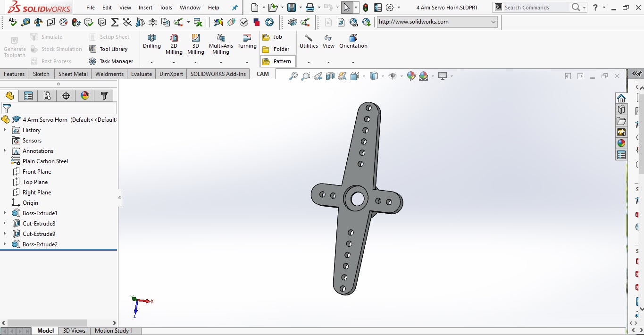Switch to DimXpertManager crosshair tab
Viewport: 644px width, 335px height.
pyautogui.click(x=66, y=96)
